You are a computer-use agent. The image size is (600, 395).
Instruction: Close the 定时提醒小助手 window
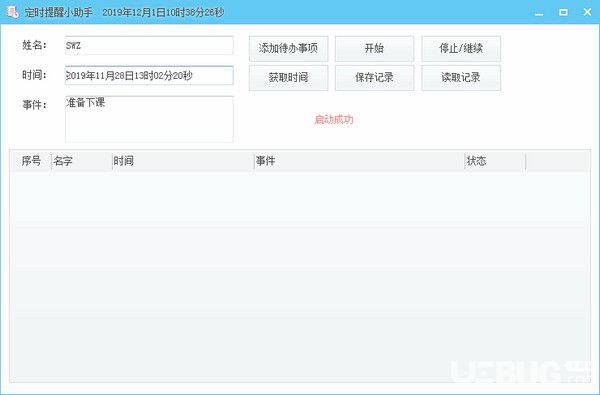pos(587,13)
